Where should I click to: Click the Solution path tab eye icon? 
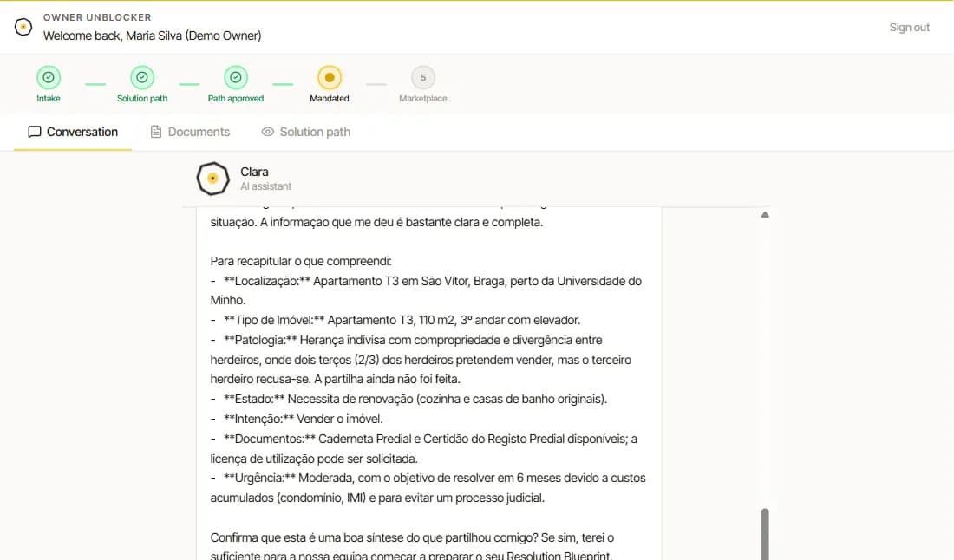point(268,132)
